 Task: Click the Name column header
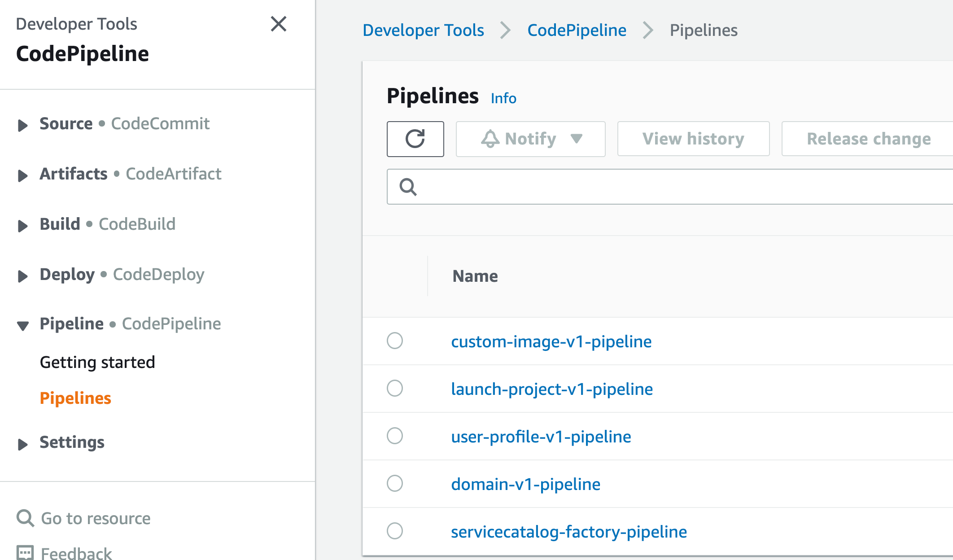click(x=475, y=276)
